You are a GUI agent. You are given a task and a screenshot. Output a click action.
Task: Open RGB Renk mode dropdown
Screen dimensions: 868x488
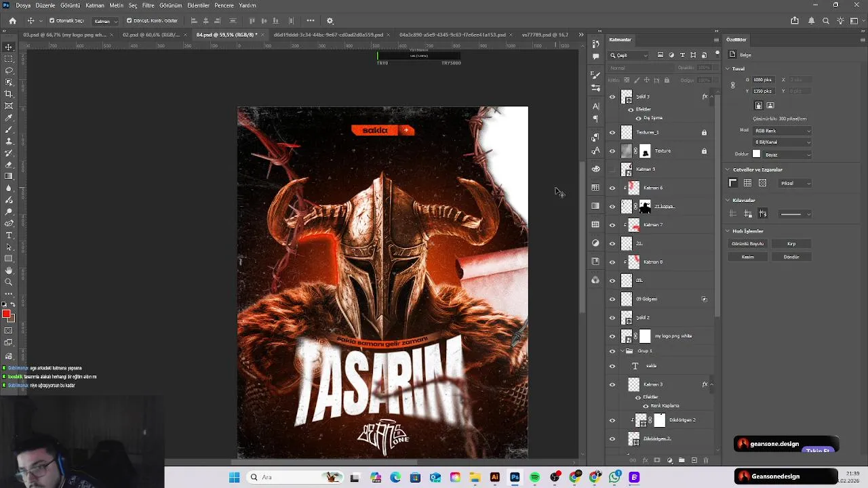coord(783,131)
